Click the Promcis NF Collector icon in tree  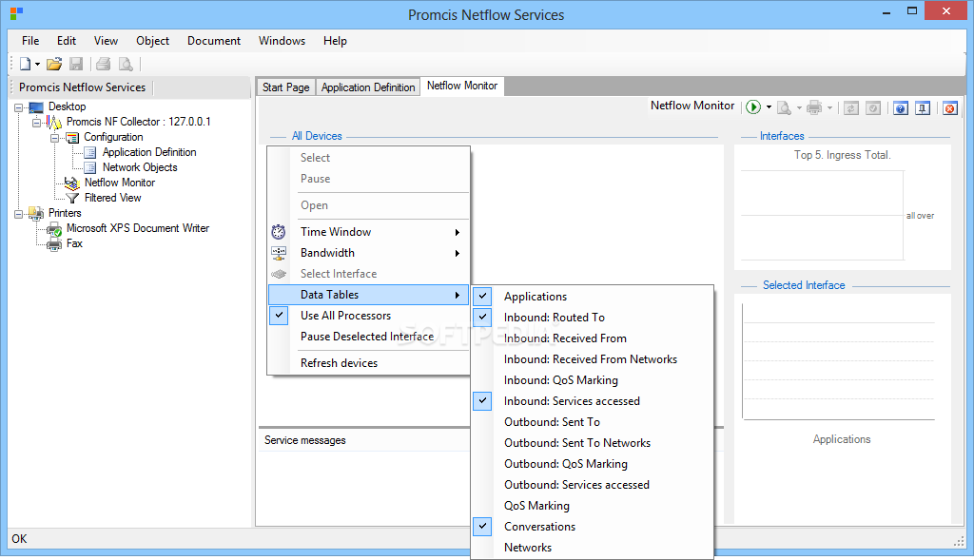tap(54, 122)
